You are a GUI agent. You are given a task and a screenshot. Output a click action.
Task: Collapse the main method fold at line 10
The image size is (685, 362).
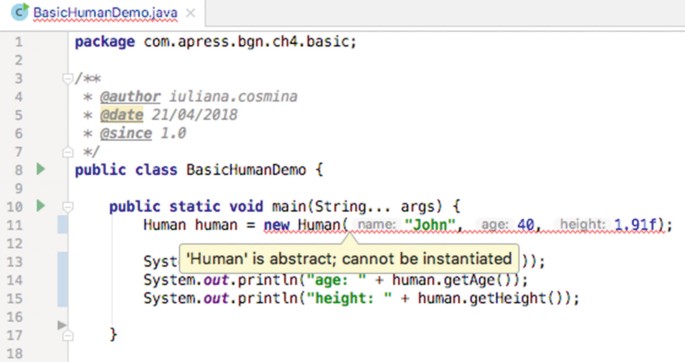pyautogui.click(x=67, y=206)
